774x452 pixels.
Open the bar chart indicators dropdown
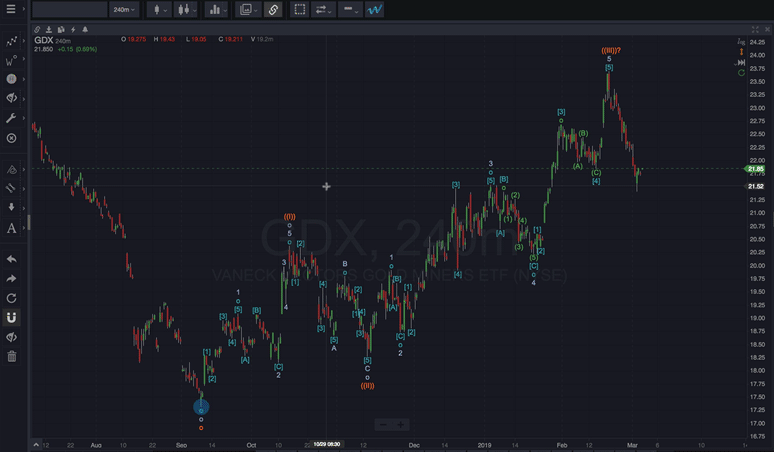(217, 9)
